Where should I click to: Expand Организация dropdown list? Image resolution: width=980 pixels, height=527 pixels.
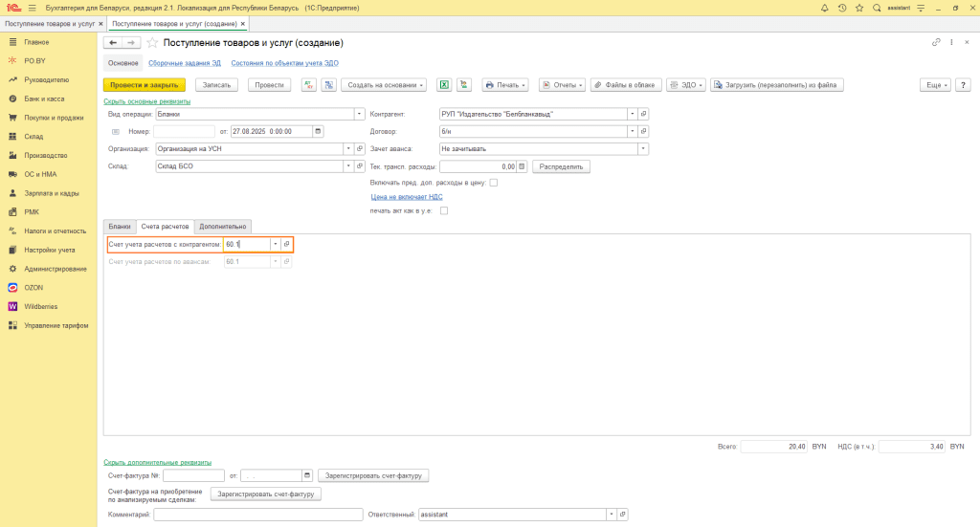(348, 148)
